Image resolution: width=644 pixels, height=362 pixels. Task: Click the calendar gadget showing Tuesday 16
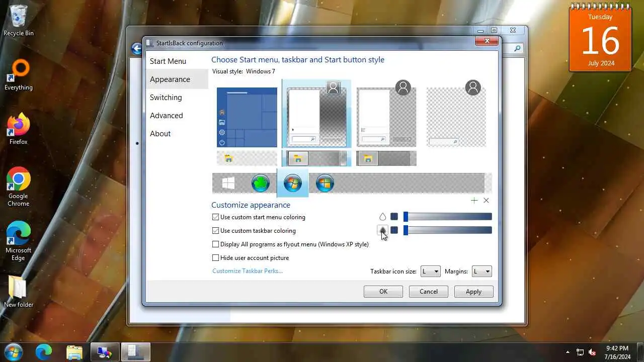(600, 38)
